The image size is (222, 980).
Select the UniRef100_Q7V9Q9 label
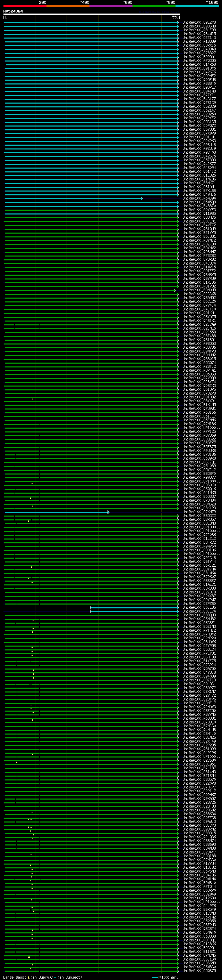click(199, 378)
